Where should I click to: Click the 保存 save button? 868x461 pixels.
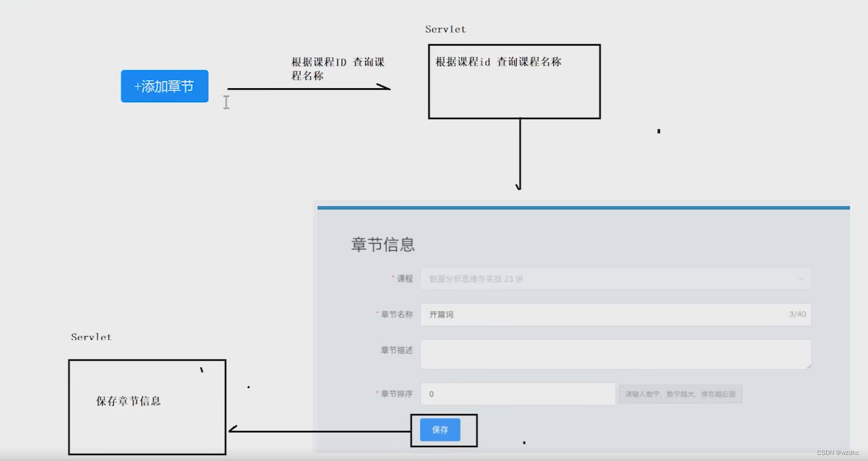click(439, 429)
